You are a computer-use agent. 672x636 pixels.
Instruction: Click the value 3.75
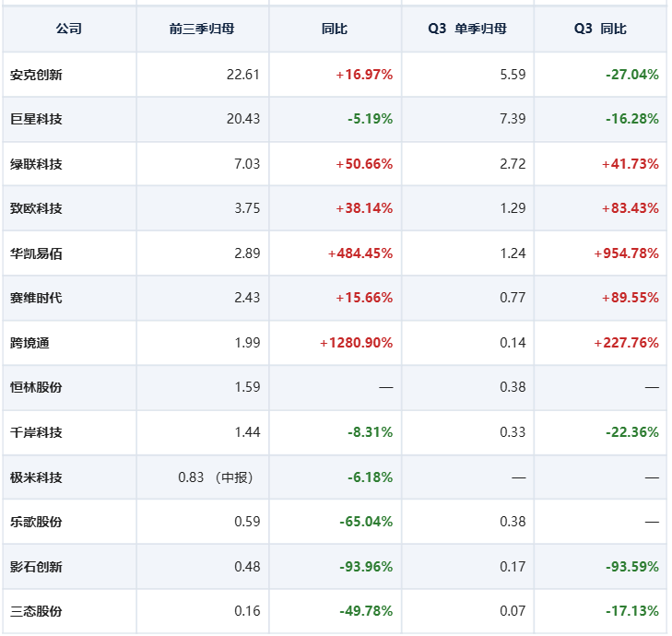click(x=247, y=208)
